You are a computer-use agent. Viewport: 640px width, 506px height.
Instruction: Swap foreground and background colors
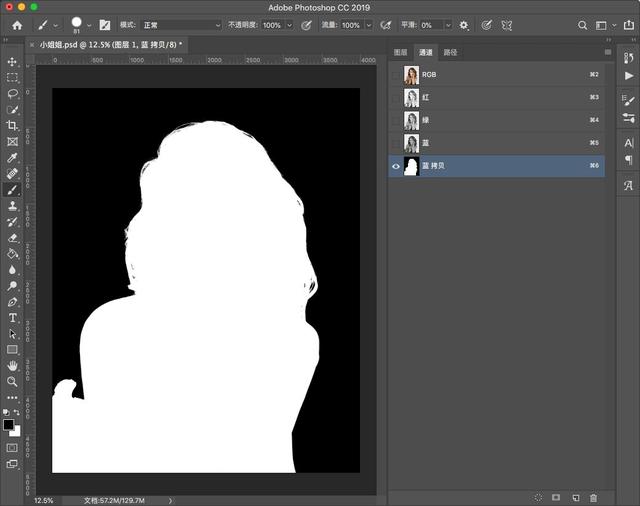click(x=17, y=413)
